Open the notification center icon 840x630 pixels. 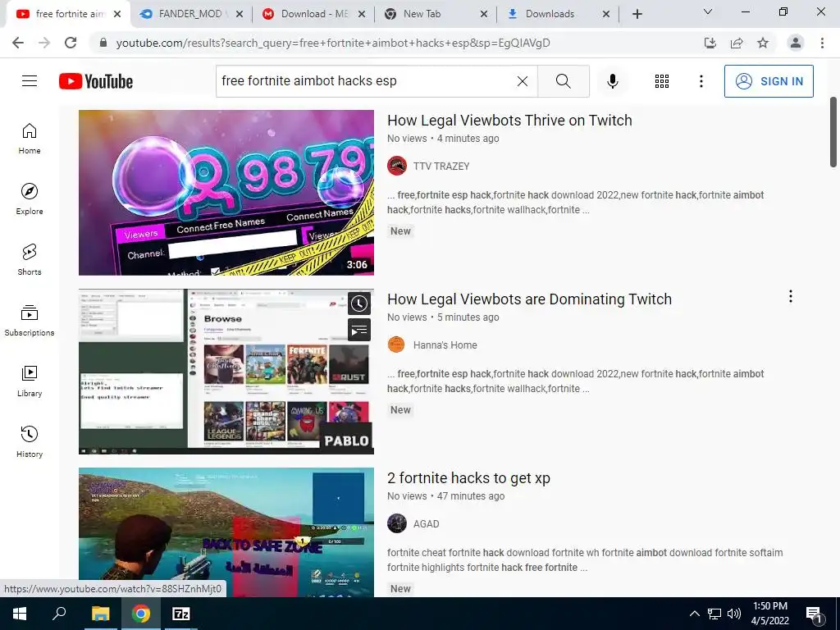click(x=815, y=615)
